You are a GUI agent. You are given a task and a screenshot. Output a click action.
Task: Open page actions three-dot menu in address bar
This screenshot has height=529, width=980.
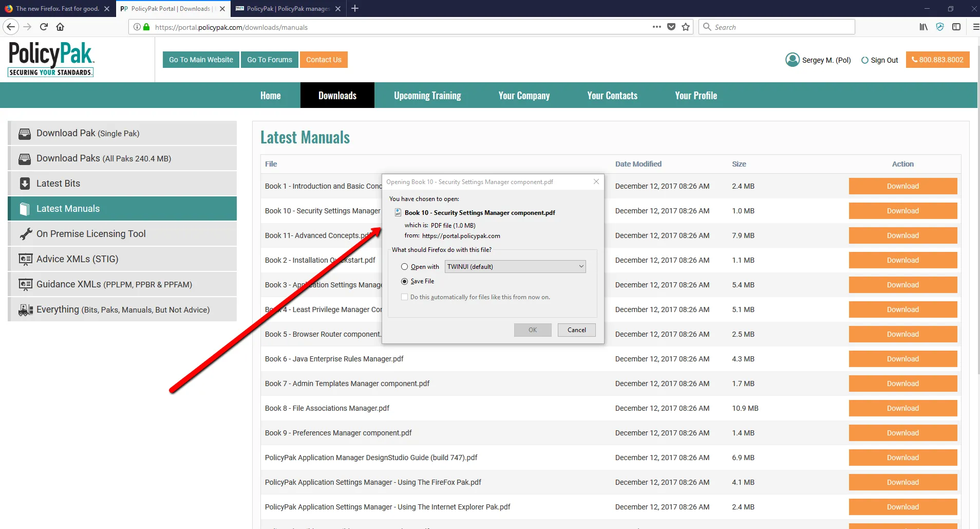point(656,27)
